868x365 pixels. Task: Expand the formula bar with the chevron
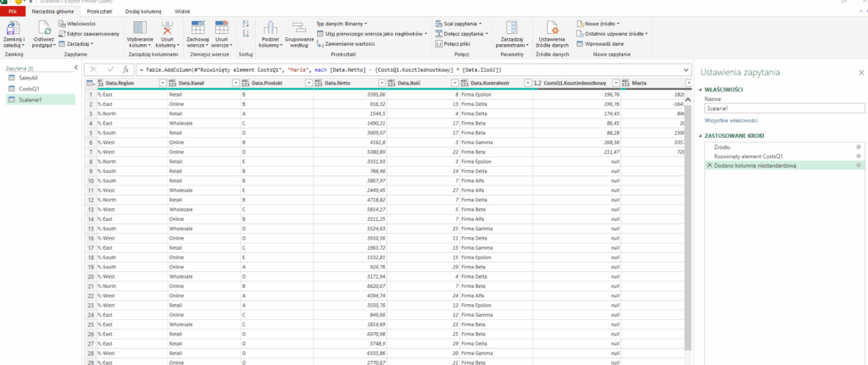687,70
